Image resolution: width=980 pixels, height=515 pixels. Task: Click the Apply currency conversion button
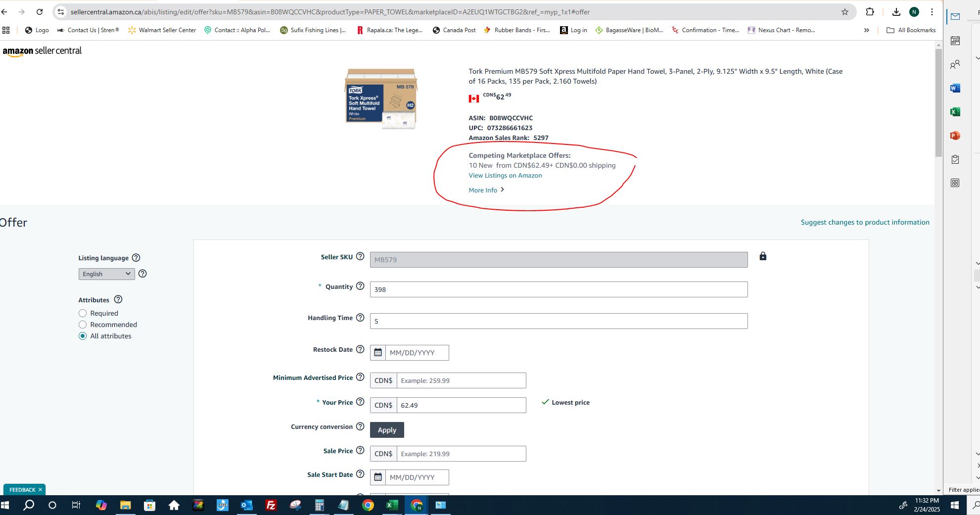(387, 430)
